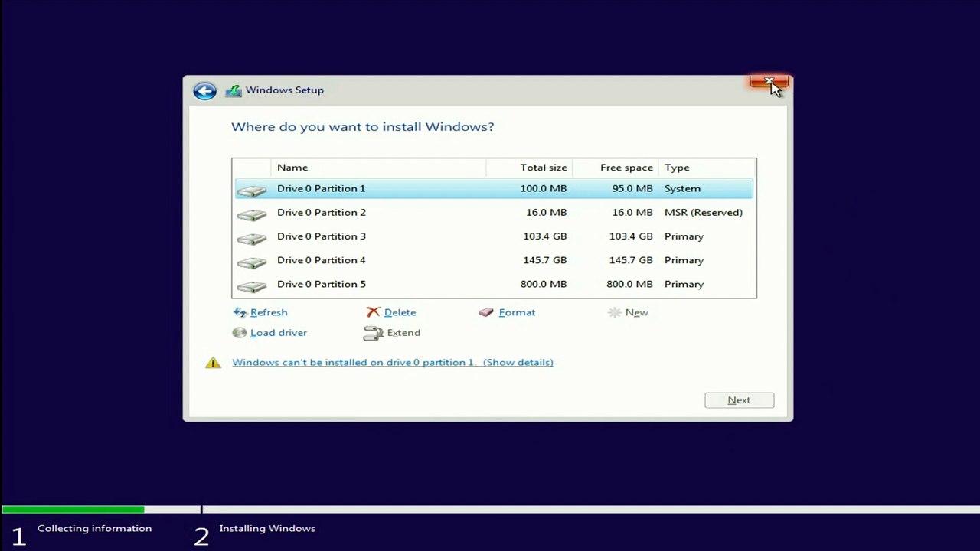Click the 95.0 MB free space value
Image resolution: width=980 pixels, height=551 pixels.
(x=632, y=188)
